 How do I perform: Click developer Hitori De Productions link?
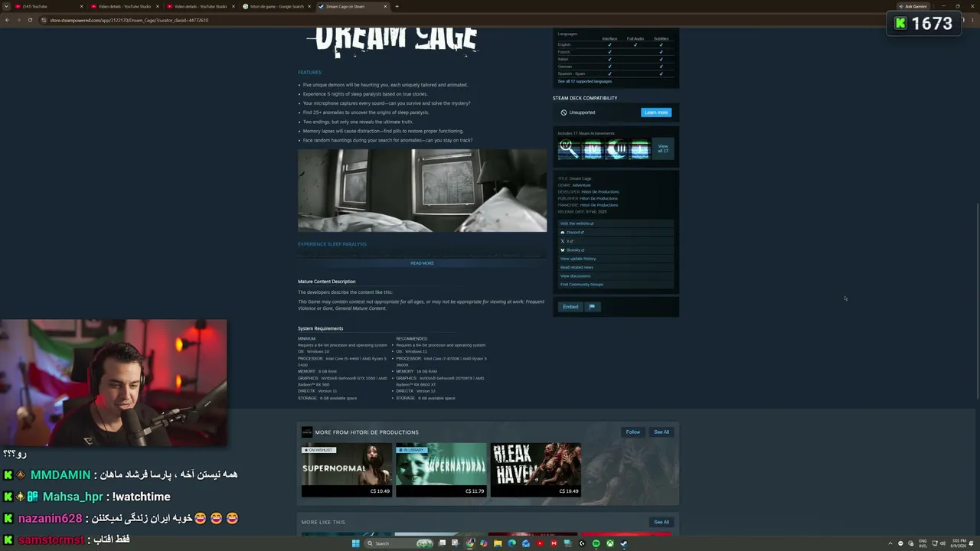[x=600, y=192]
